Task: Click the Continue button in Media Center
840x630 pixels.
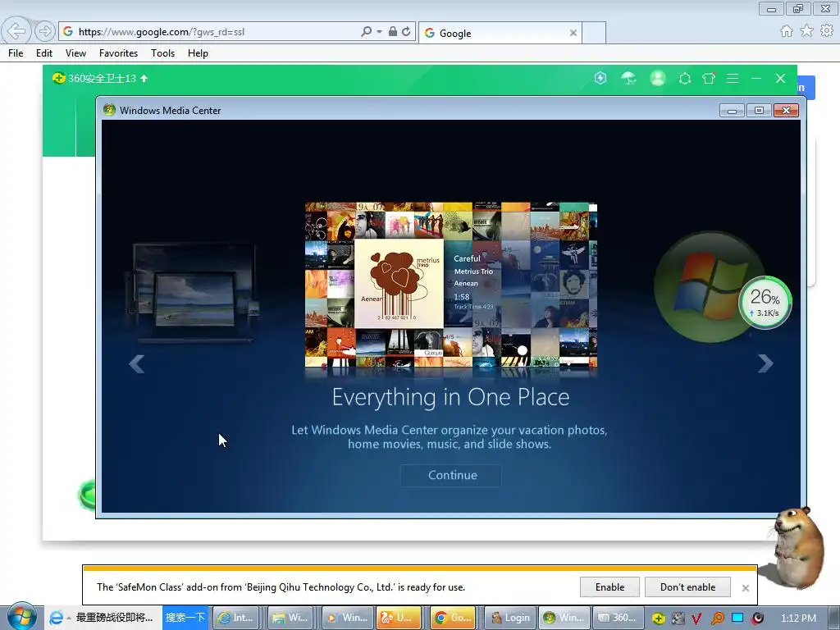Action: tap(451, 475)
